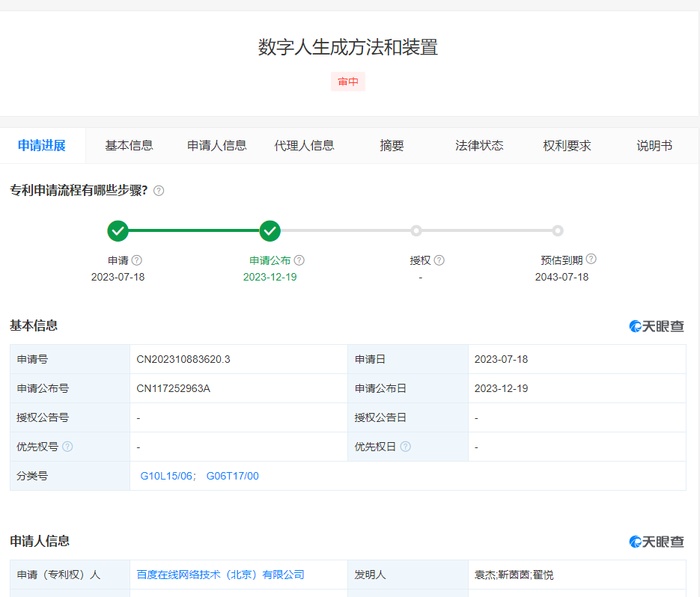
Task: Click the help icon next to 申请公布
Action: click(x=299, y=260)
